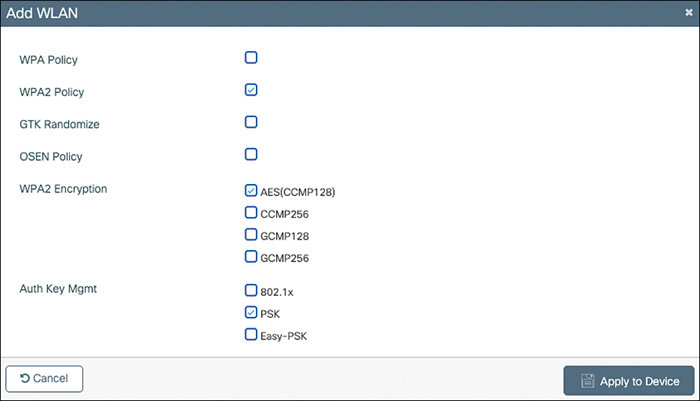700x401 pixels.
Task: Click the OSEN Policy label text
Action: pyautogui.click(x=51, y=156)
